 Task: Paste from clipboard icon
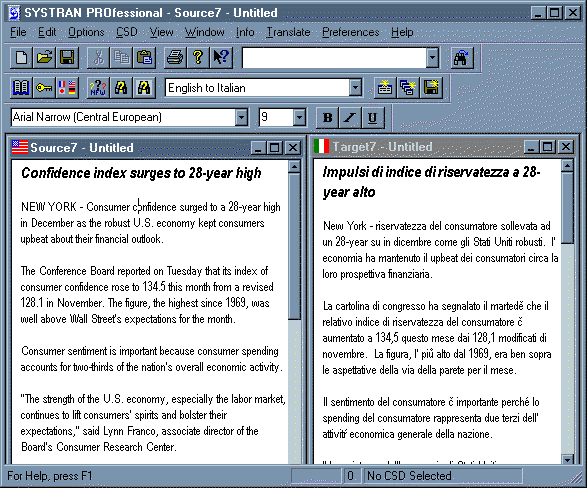click(145, 58)
